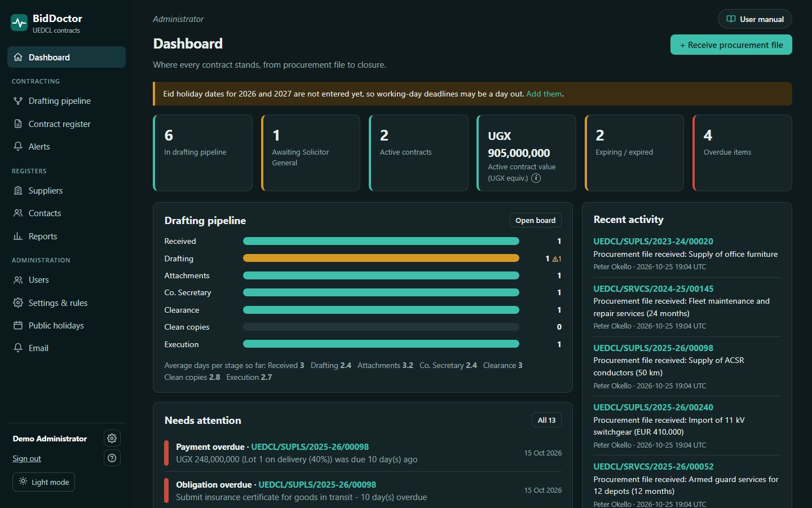Click the In drafting pipeline stat card
Image resolution: width=812 pixels, height=508 pixels.
[x=202, y=153]
